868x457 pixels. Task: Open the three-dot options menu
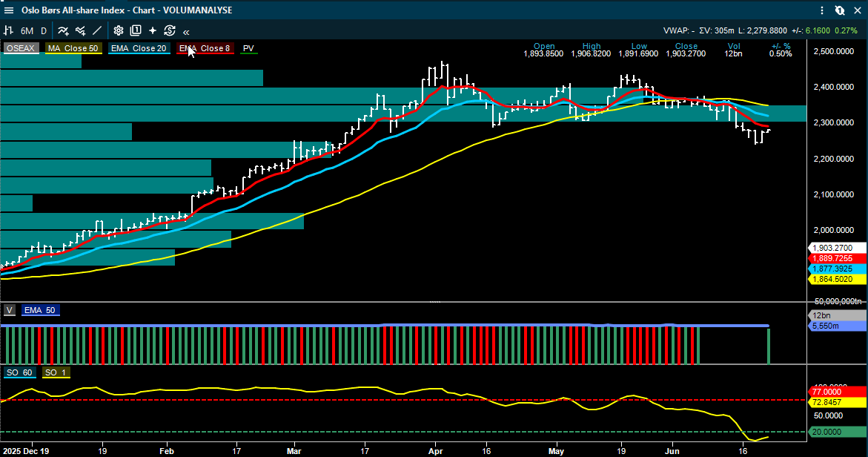coord(823,10)
